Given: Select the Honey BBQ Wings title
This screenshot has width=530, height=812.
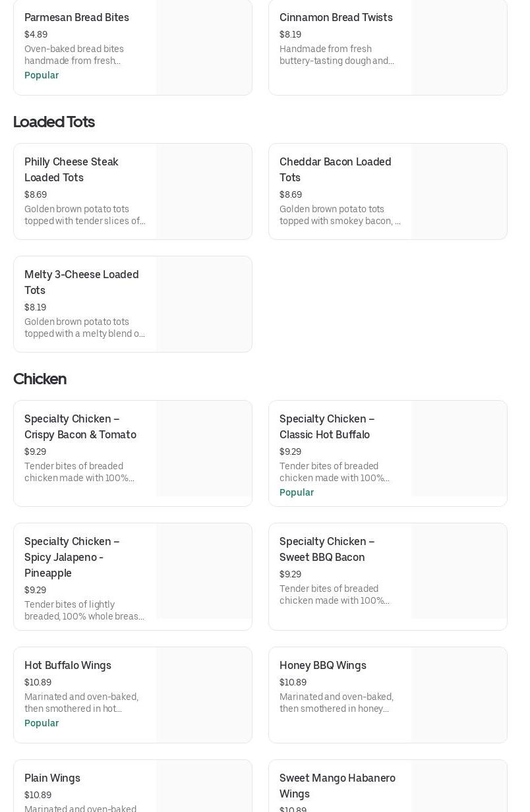Looking at the screenshot, I should point(322,665).
